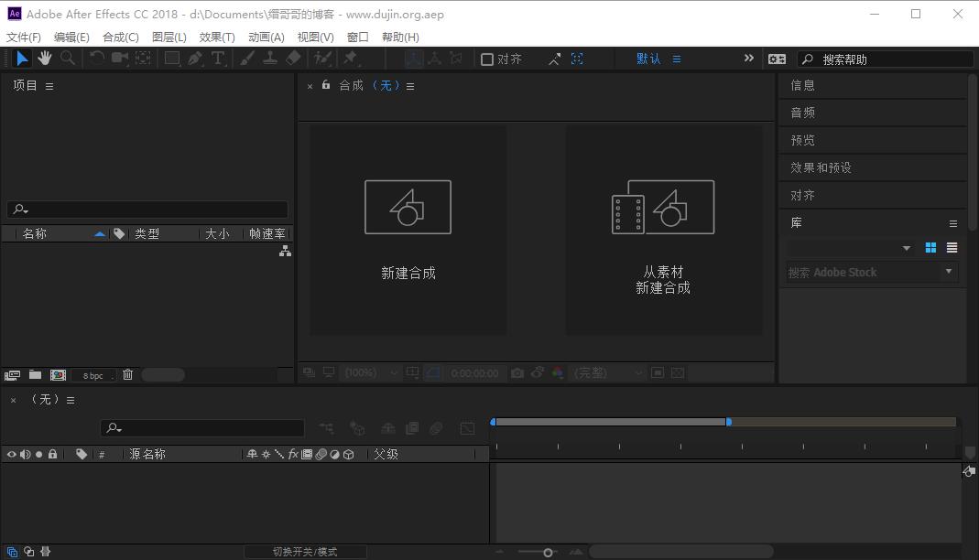This screenshot has width=979, height=560.
Task: Show library items in list view
Action: coord(952,248)
